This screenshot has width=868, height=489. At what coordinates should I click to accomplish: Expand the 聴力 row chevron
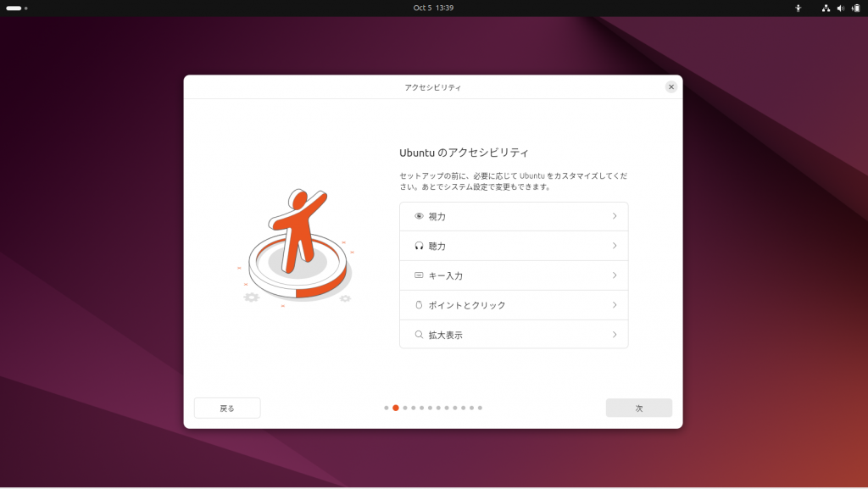(614, 246)
